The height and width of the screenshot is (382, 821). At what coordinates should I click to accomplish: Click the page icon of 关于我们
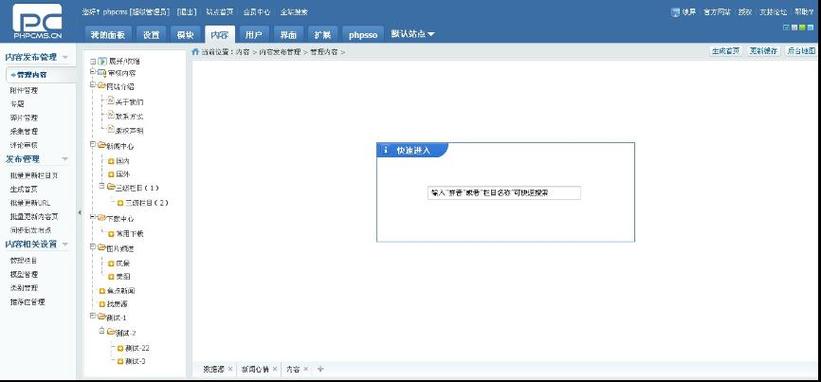click(110, 100)
